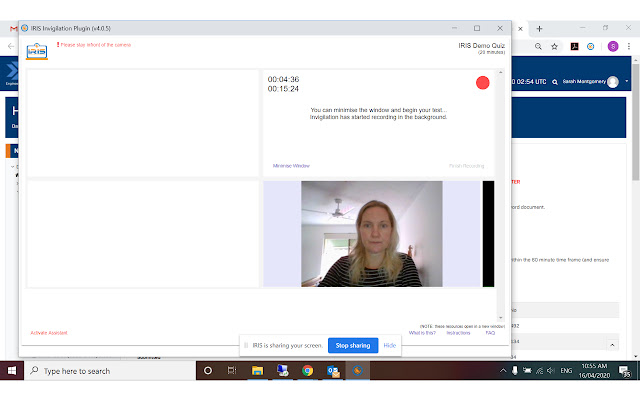This screenshot has height=400, width=640.
Task: Click the Gmail tab icon in Chrome
Action: click(x=13, y=29)
